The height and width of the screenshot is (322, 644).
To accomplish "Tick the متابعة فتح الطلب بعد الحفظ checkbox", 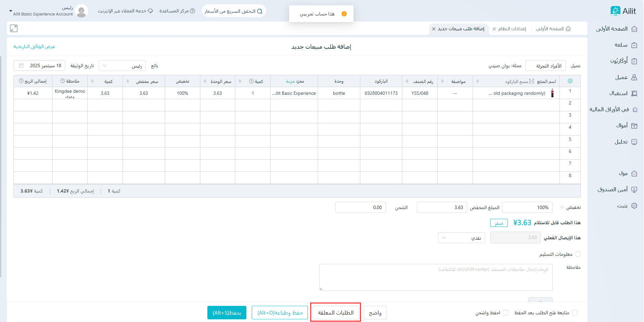I will (575, 313).
